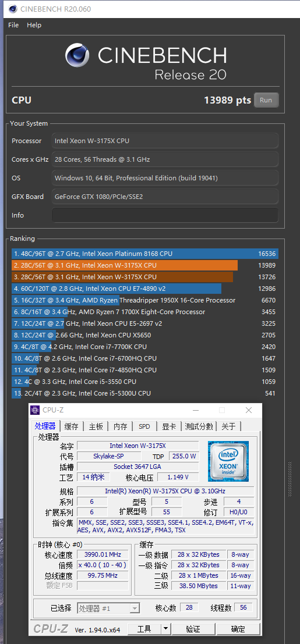This screenshot has width=300, height=644.
Task: Click the 名字 value Intel Xeon W-3175X
Action: [x=138, y=446]
